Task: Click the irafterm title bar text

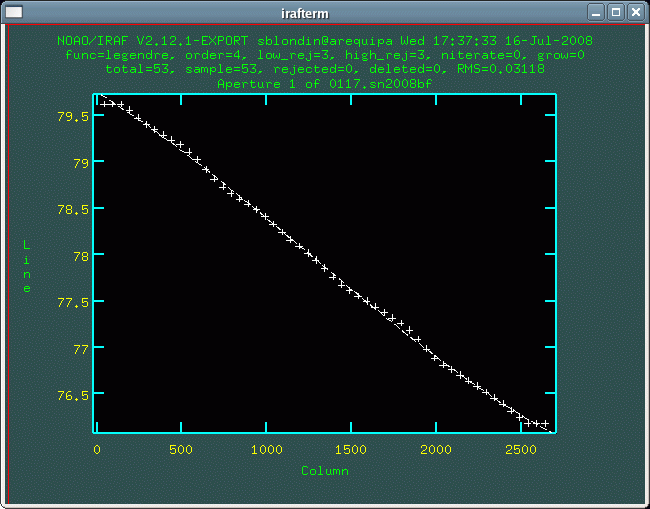Action: point(325,11)
